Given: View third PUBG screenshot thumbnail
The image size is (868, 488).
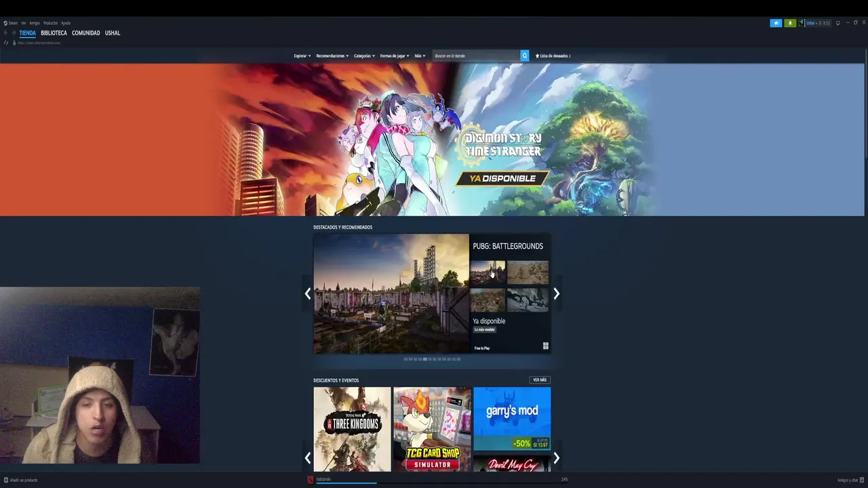Looking at the screenshot, I should pyautogui.click(x=488, y=300).
